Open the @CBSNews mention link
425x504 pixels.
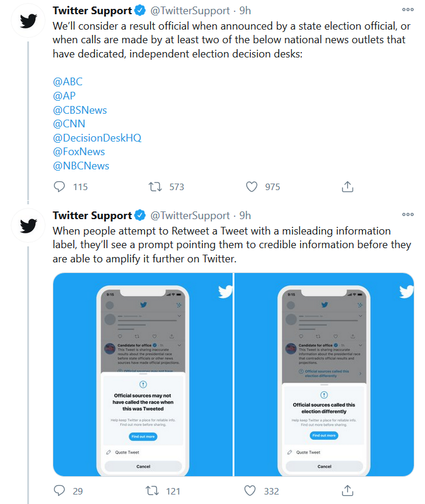click(80, 110)
